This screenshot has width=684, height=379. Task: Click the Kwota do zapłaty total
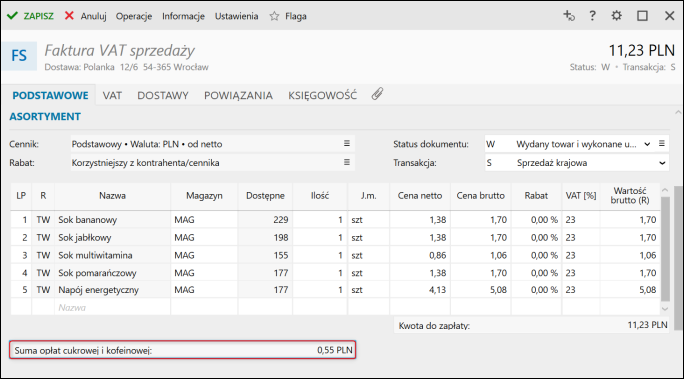point(532,325)
